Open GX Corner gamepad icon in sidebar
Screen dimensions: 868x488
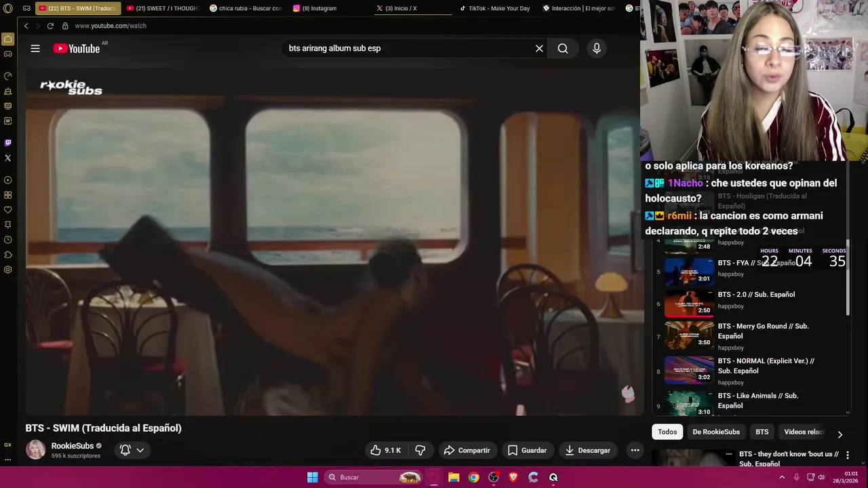[x=8, y=54]
